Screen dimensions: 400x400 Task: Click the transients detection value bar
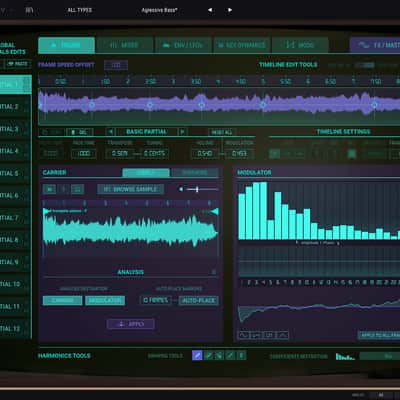[x=380, y=356]
